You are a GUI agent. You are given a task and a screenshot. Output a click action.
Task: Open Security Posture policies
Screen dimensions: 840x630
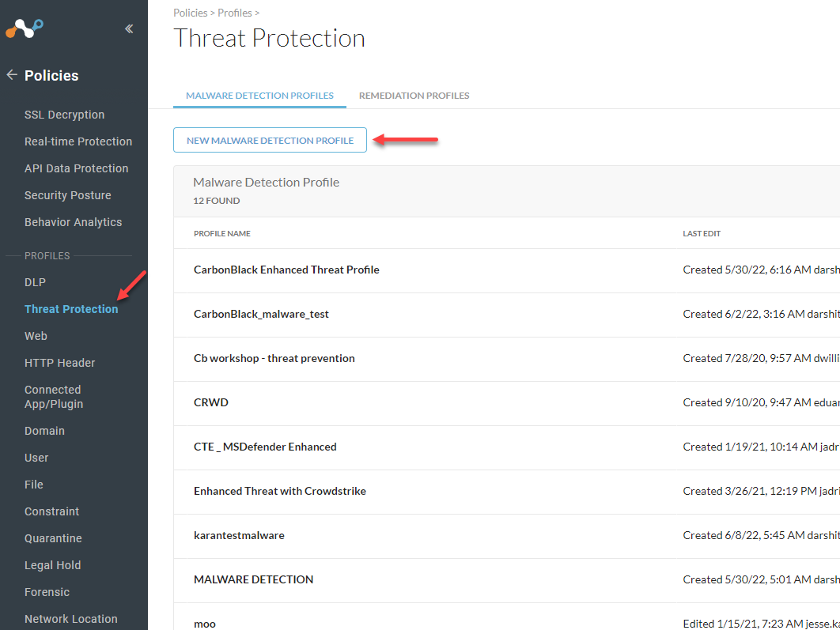pos(68,195)
